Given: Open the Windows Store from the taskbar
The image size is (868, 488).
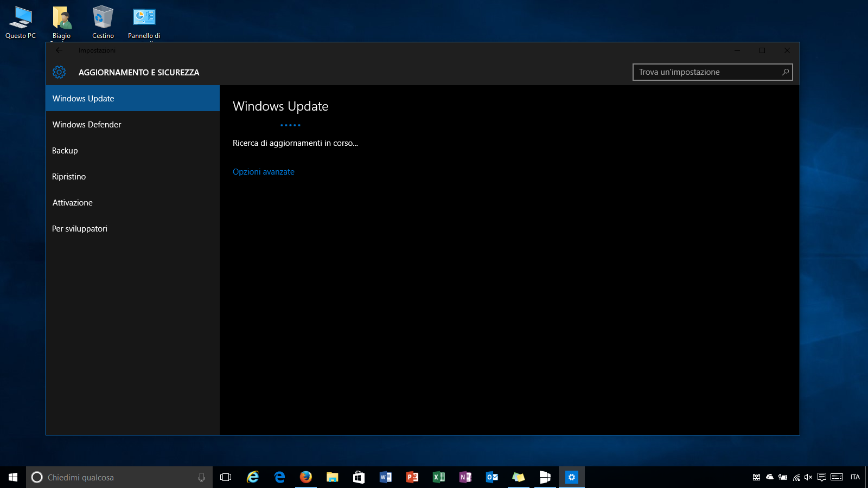Looking at the screenshot, I should coord(359,477).
